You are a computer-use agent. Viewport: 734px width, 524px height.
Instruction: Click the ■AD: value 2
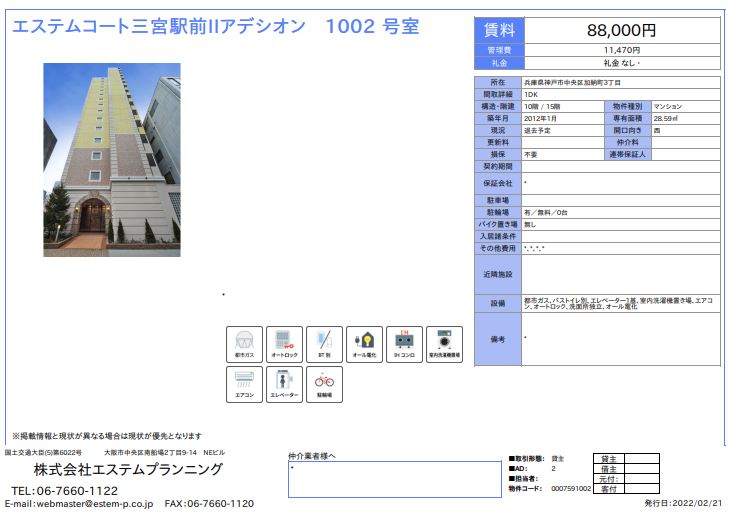[553, 468]
